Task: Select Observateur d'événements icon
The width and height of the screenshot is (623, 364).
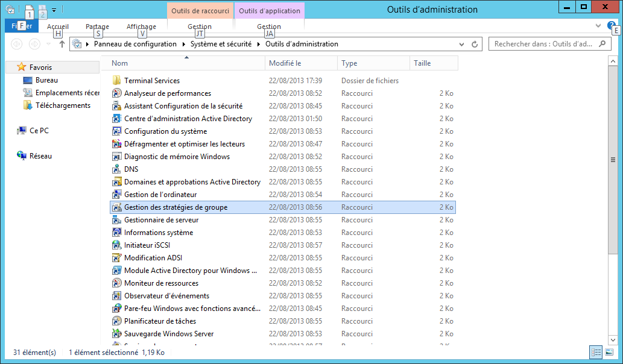Action: (x=116, y=296)
